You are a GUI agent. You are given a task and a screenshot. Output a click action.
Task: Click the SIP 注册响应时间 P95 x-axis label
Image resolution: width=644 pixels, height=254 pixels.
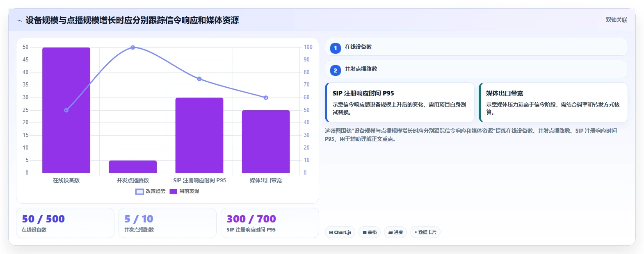coord(199,180)
